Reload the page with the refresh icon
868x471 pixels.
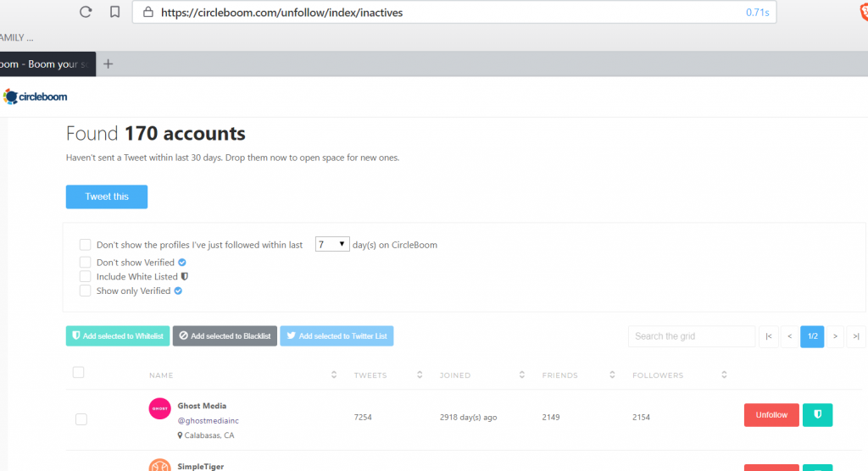click(x=86, y=12)
